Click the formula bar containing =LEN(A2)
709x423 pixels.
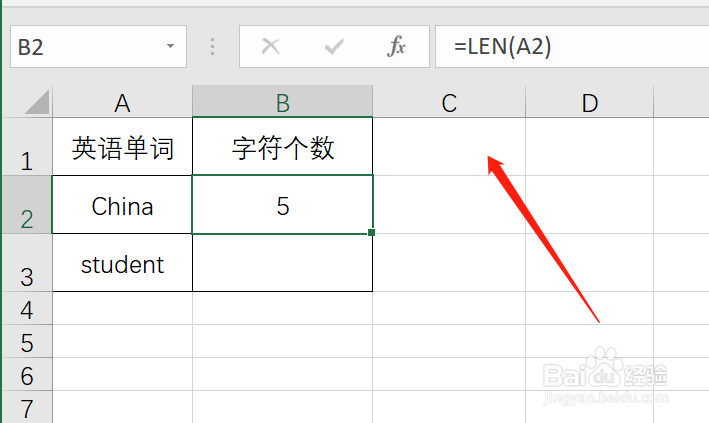pyautogui.click(x=570, y=47)
